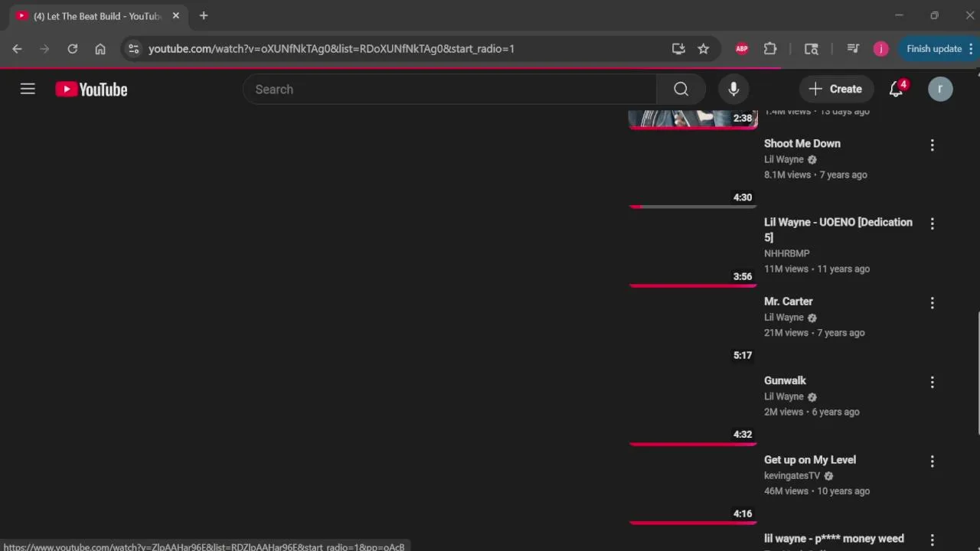Open the Create button

point(835,90)
